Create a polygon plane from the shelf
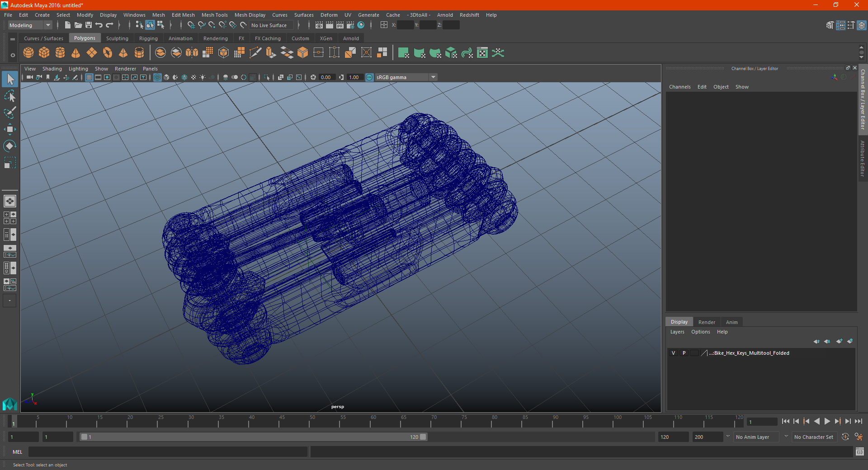 point(92,53)
